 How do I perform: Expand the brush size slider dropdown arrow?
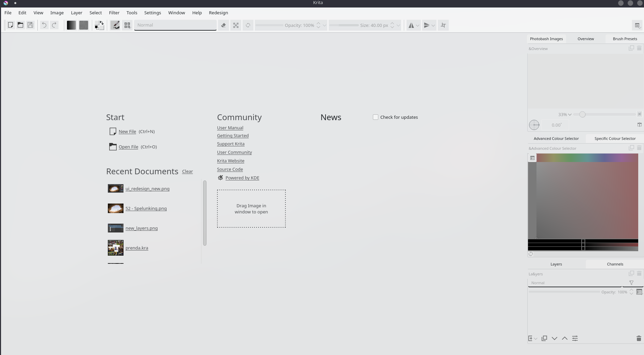pos(398,25)
